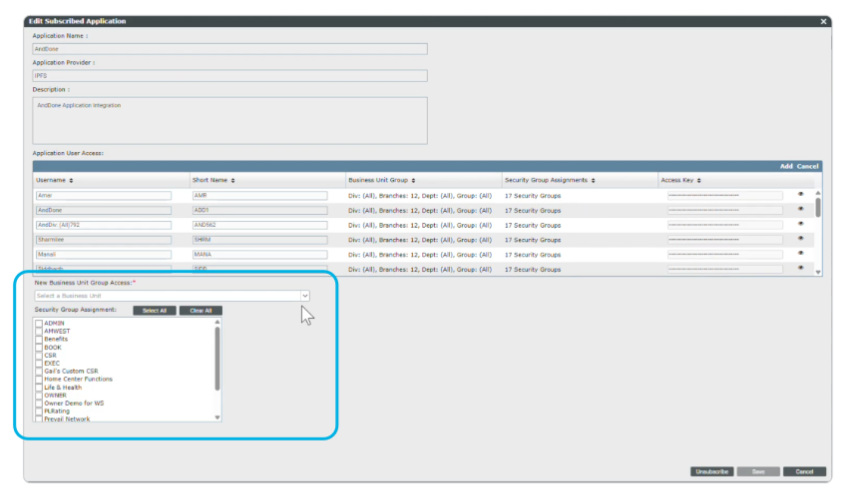Check the Life & Health group
The width and height of the screenshot is (847, 487).
(x=39, y=388)
